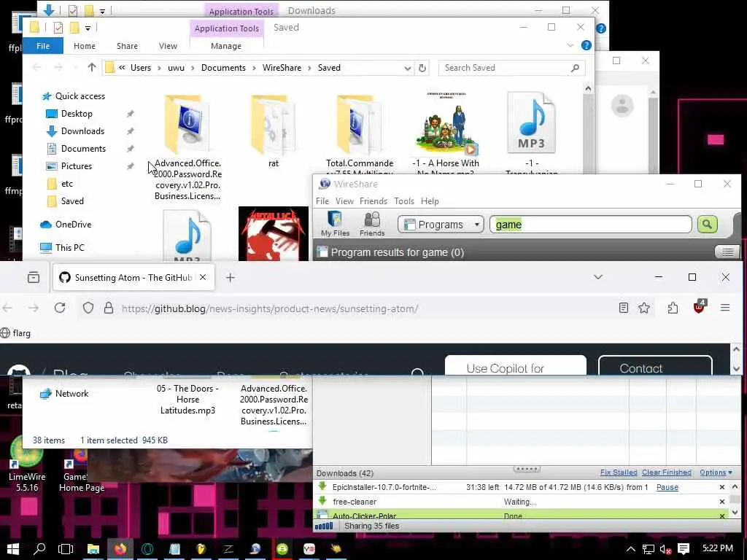Click the padlock site info icon

click(109, 308)
